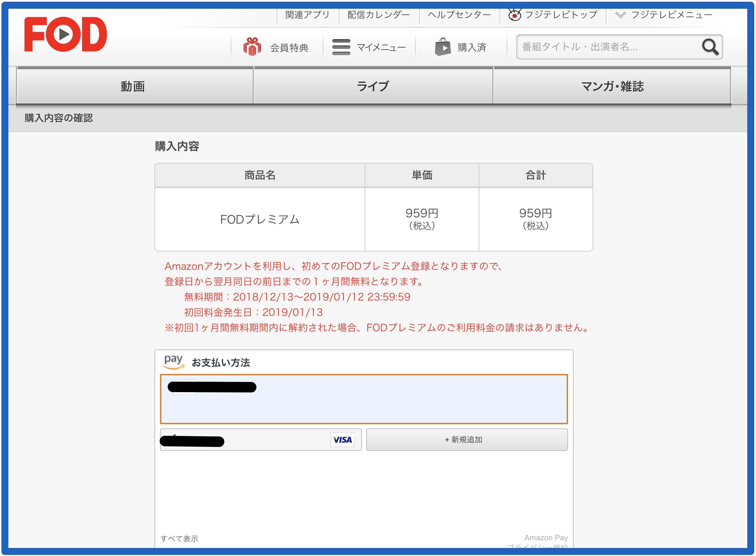This screenshot has height=556, width=756.
Task: Click the Fuji TV mascot icon
Action: click(514, 15)
